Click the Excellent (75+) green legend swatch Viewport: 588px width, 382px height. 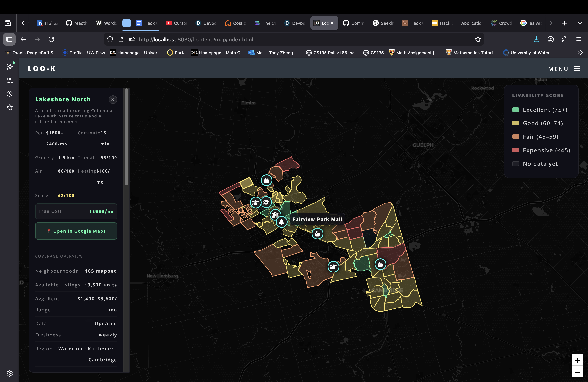516,110
